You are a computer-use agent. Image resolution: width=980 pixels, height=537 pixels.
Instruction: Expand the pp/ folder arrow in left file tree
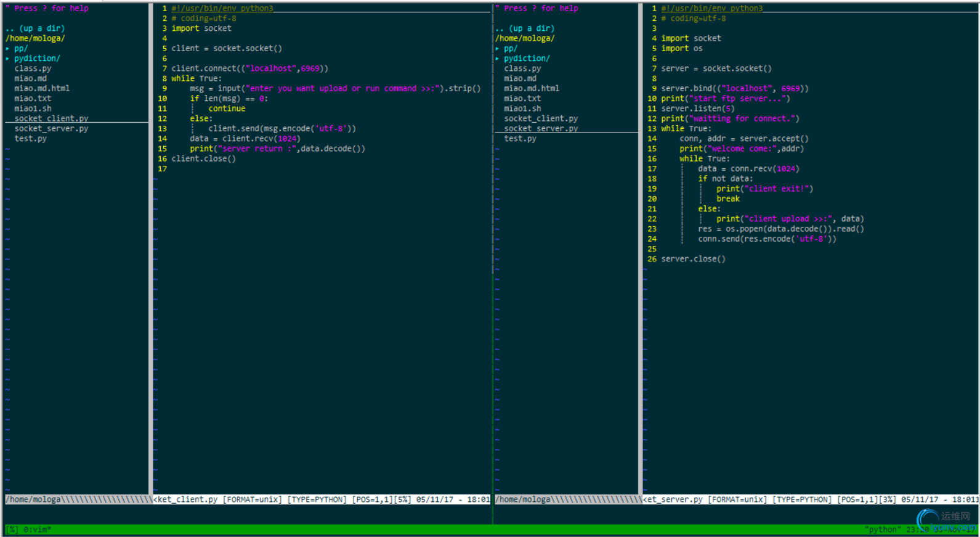click(7, 49)
